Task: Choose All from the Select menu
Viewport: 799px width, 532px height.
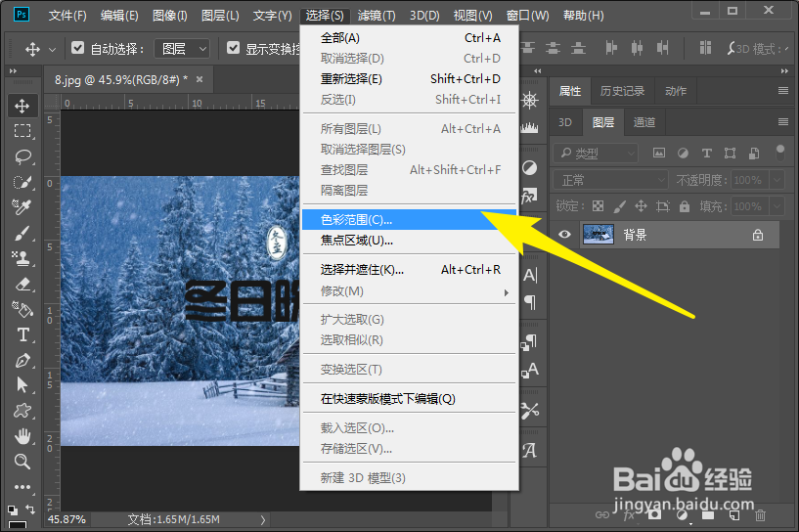Action: [409, 38]
